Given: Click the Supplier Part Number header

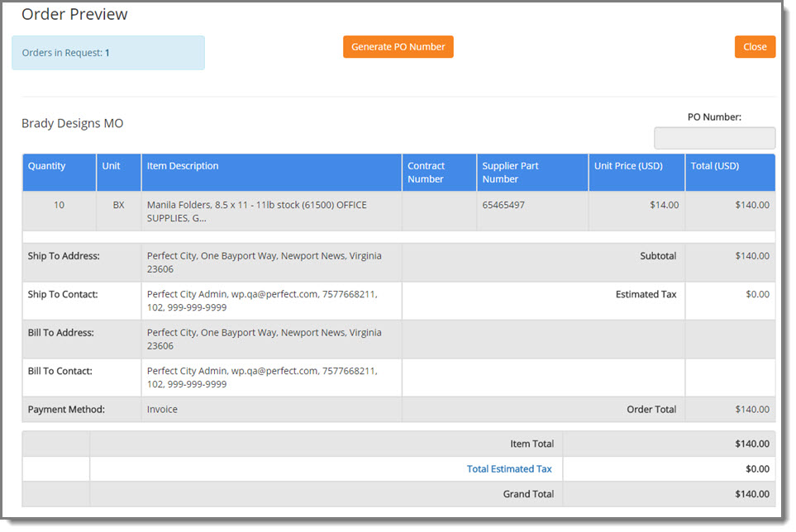Looking at the screenshot, I should pos(510,173).
